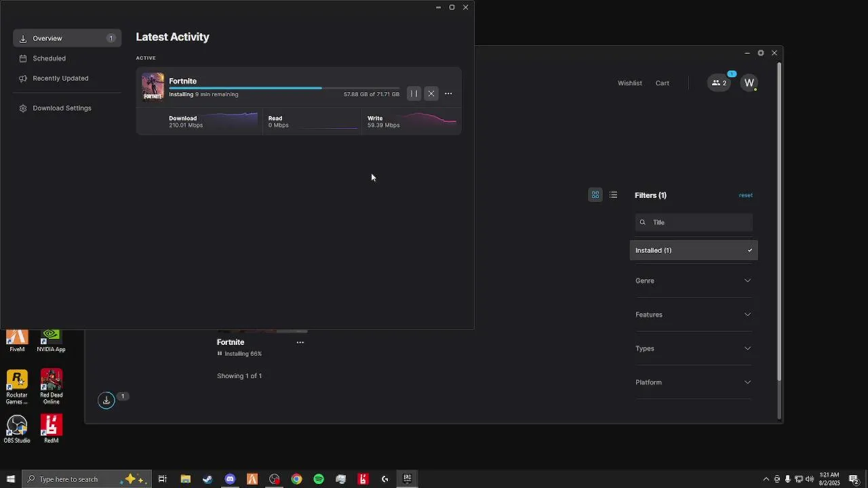This screenshot has height=488, width=868.
Task: Open the volume control in system tray
Action: point(809,479)
